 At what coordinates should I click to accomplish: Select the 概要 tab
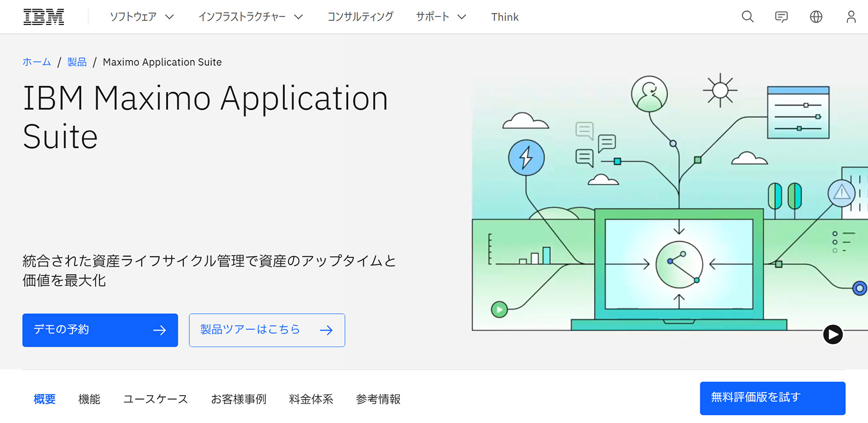click(x=44, y=399)
